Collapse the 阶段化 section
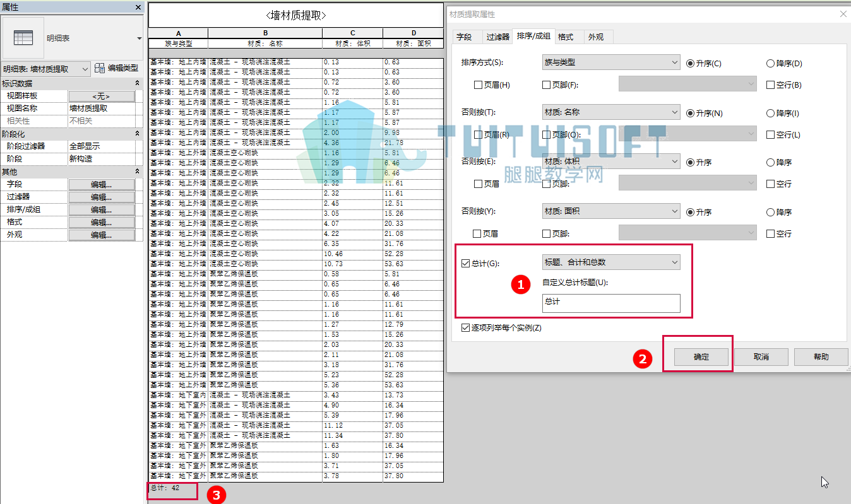The width and height of the screenshot is (851, 504). pyautogui.click(x=138, y=134)
